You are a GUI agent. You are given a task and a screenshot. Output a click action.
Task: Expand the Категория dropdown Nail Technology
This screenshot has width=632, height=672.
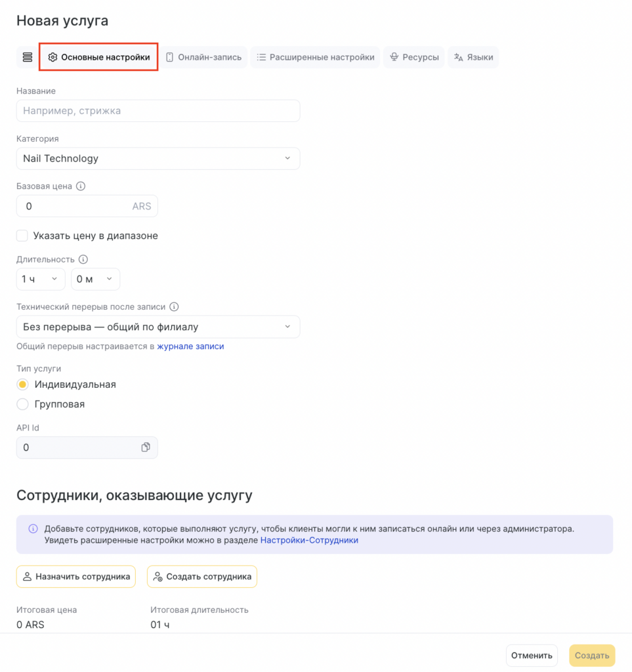pos(158,158)
